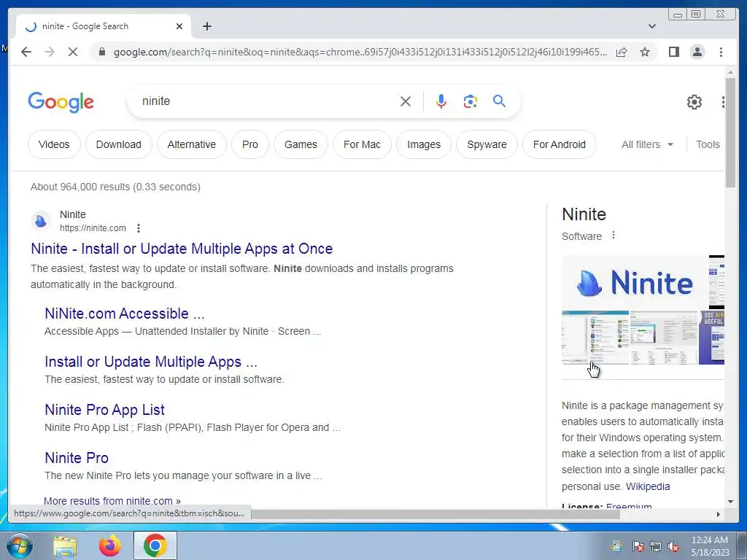Image resolution: width=747 pixels, height=560 pixels.
Task: Select the Pro filter chip
Action: coord(250,144)
